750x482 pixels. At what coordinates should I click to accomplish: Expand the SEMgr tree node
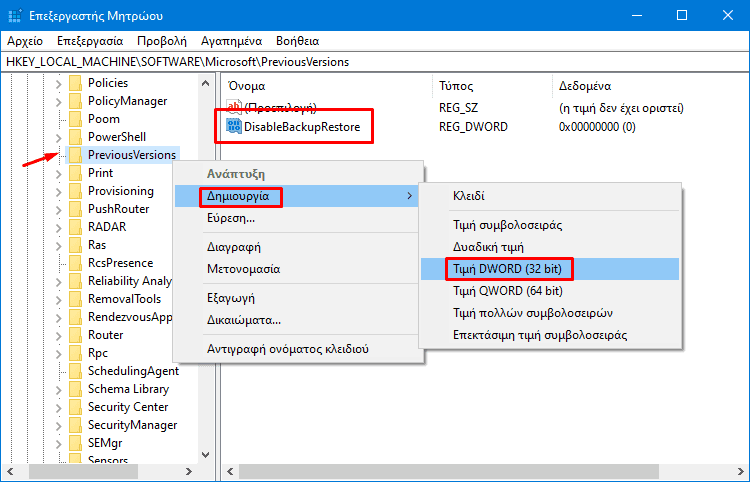(x=59, y=444)
